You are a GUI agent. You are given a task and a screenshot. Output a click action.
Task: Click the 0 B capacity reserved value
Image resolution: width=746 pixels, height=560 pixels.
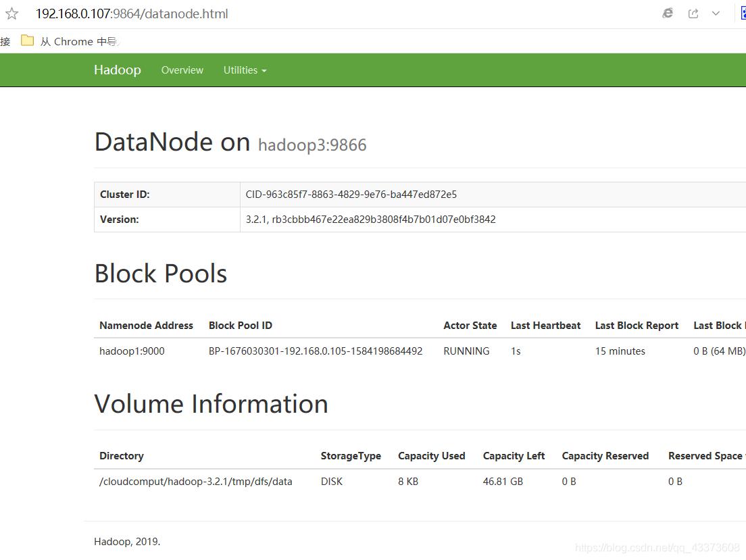click(x=569, y=482)
